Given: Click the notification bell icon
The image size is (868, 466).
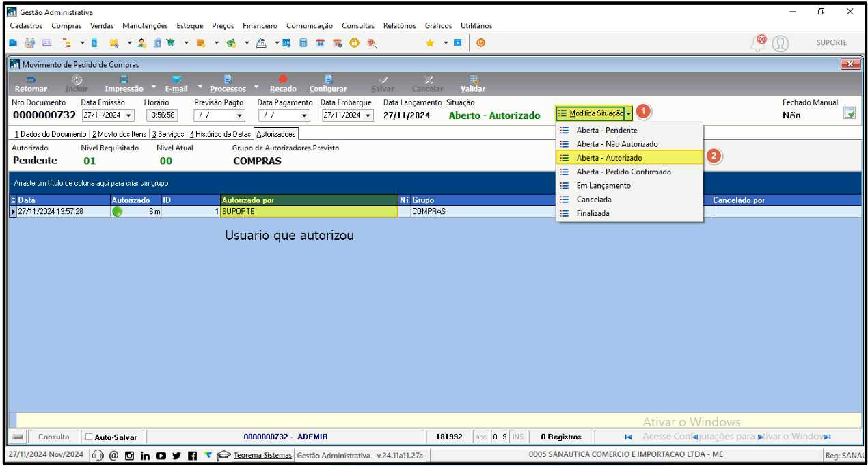Looking at the screenshot, I should (759, 42).
